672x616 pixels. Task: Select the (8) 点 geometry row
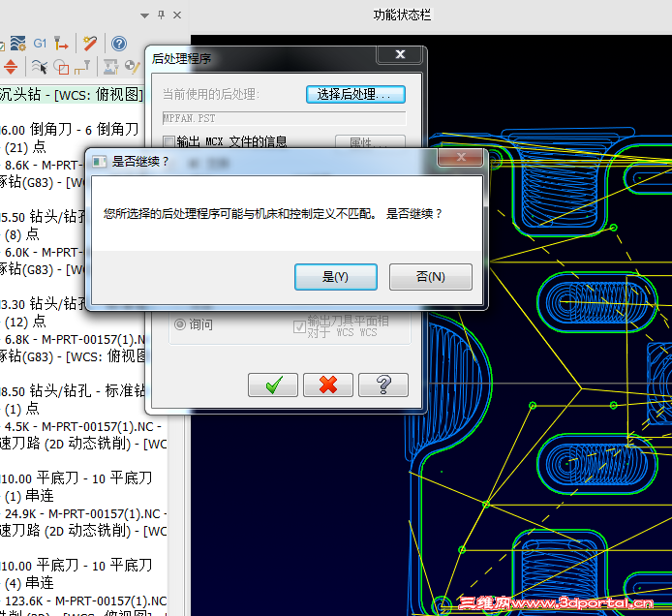tap(21, 234)
